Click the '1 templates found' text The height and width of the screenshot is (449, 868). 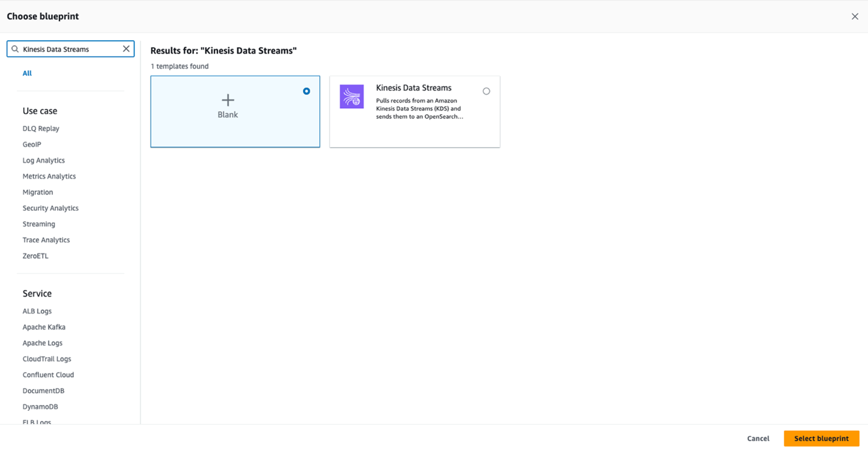(180, 66)
